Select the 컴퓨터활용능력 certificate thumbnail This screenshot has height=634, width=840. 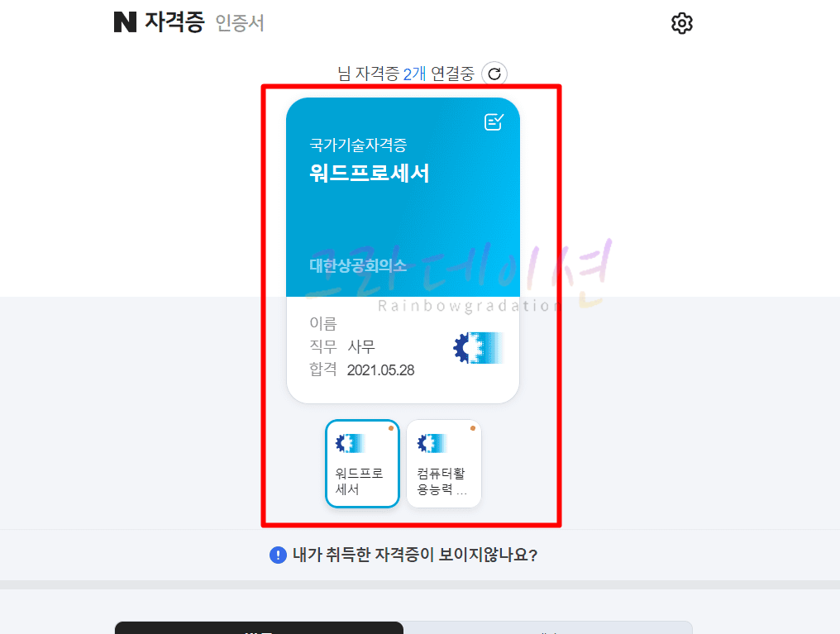point(444,464)
